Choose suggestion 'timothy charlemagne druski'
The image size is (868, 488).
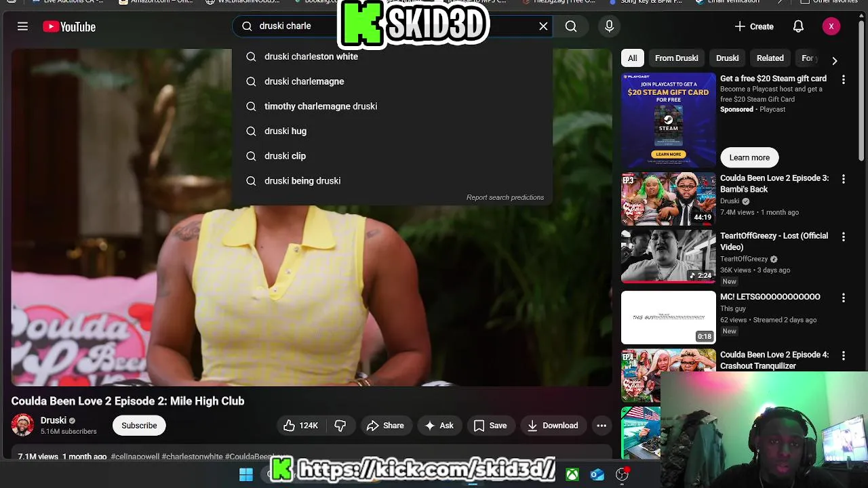tap(392, 106)
